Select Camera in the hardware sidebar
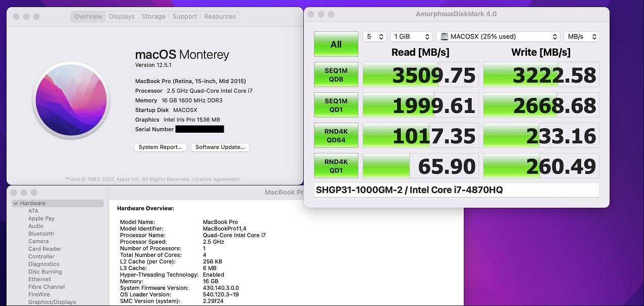 pos(38,241)
